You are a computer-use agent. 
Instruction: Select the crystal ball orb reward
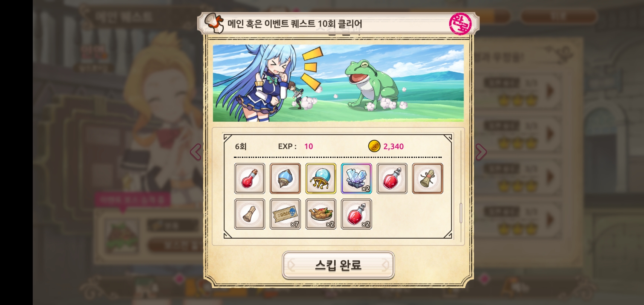[320, 178]
